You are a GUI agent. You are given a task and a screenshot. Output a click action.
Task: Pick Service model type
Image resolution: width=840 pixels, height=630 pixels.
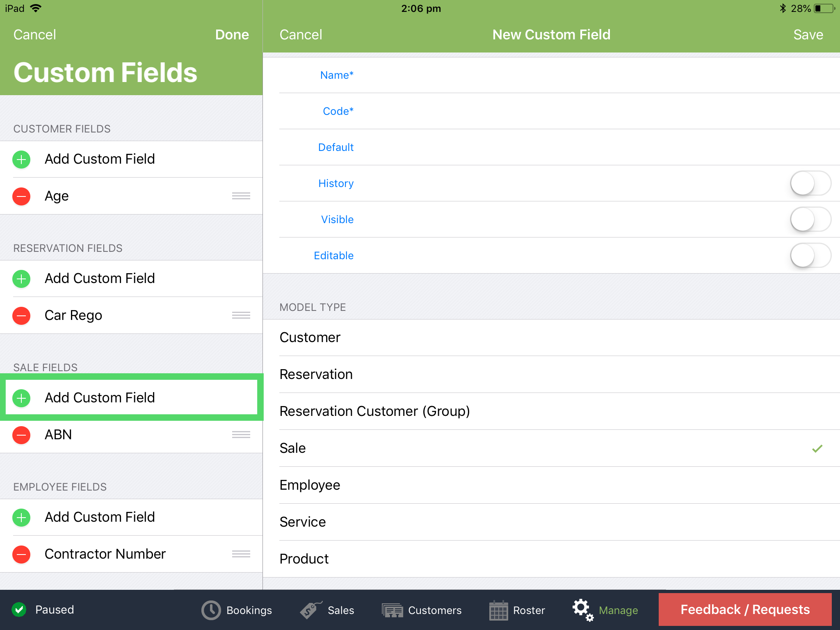point(551,522)
